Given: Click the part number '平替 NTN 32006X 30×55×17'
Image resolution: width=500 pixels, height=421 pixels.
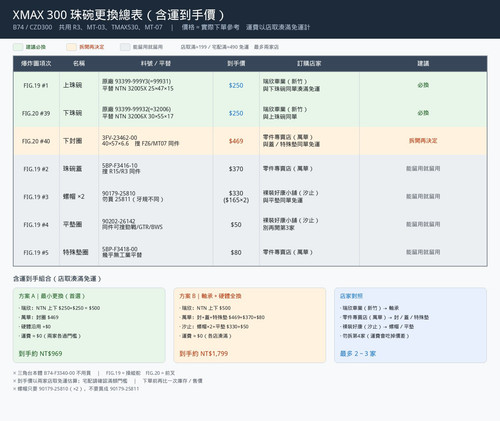Looking at the screenshot, I should tap(138, 116).
